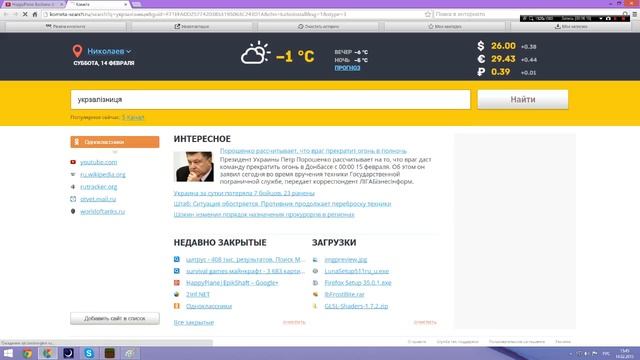
Task: Click the address bar URL
Action: pos(198,14)
